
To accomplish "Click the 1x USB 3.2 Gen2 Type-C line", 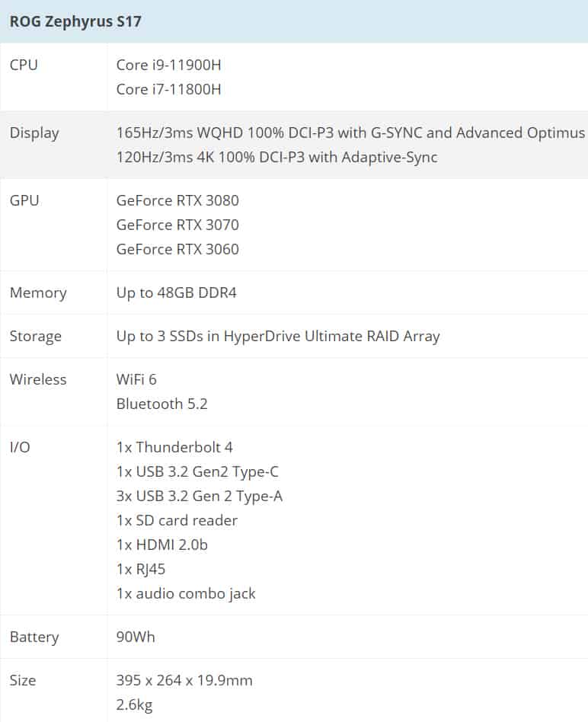I will pyautogui.click(x=197, y=472).
